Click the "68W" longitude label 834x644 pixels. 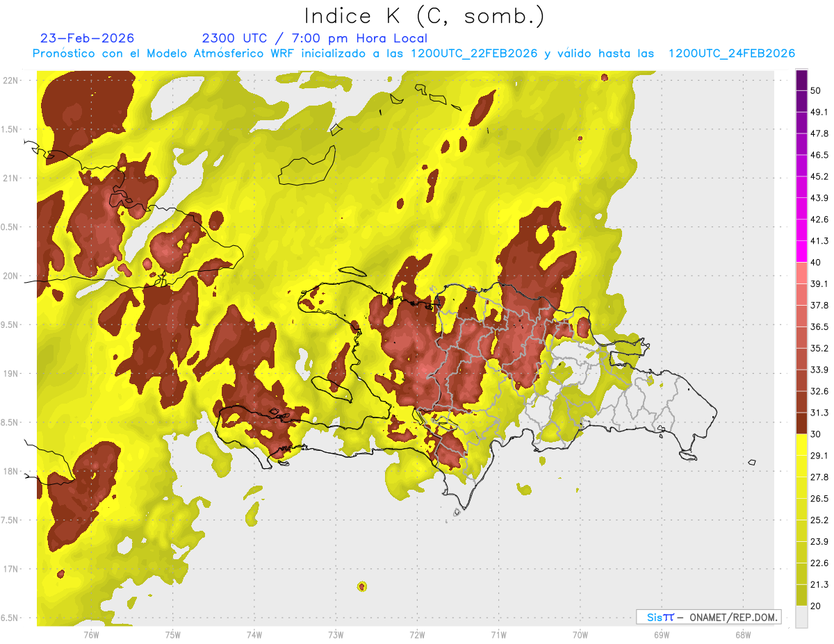tap(743, 634)
